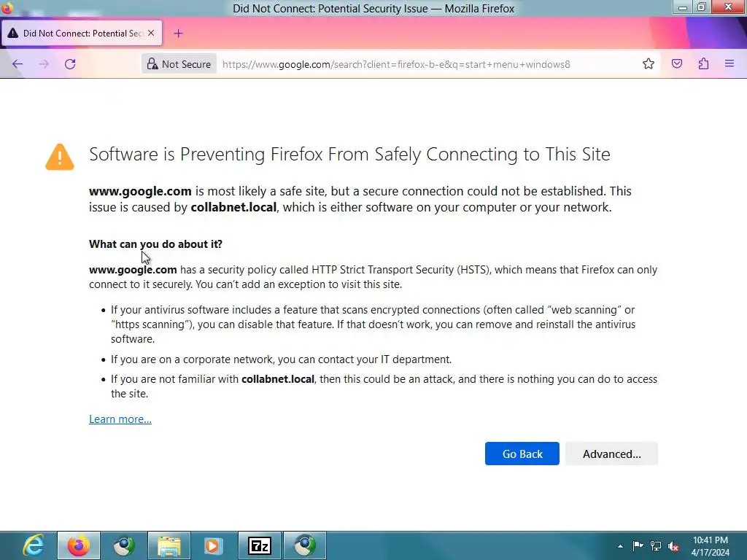The image size is (747, 560).
Task: Open the Save to Pocket icon
Action: coord(676,64)
